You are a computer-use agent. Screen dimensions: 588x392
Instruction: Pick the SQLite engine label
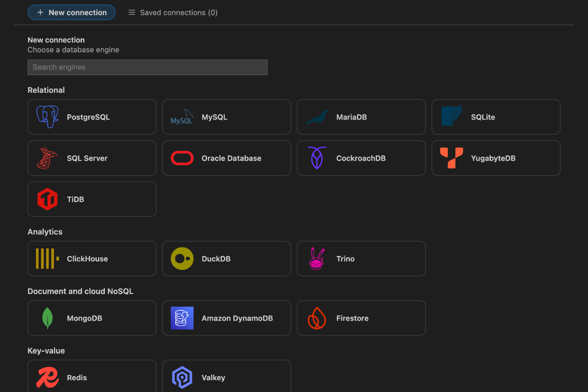[x=483, y=117]
